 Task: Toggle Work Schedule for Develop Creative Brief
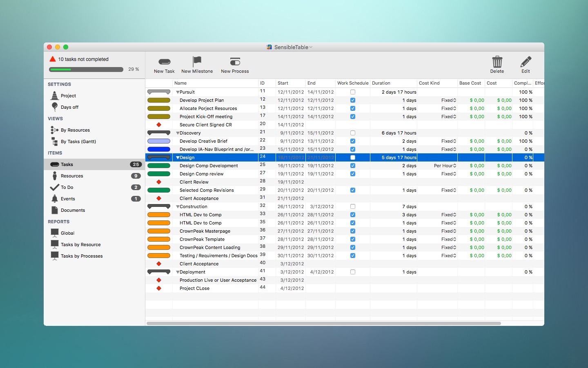353,141
